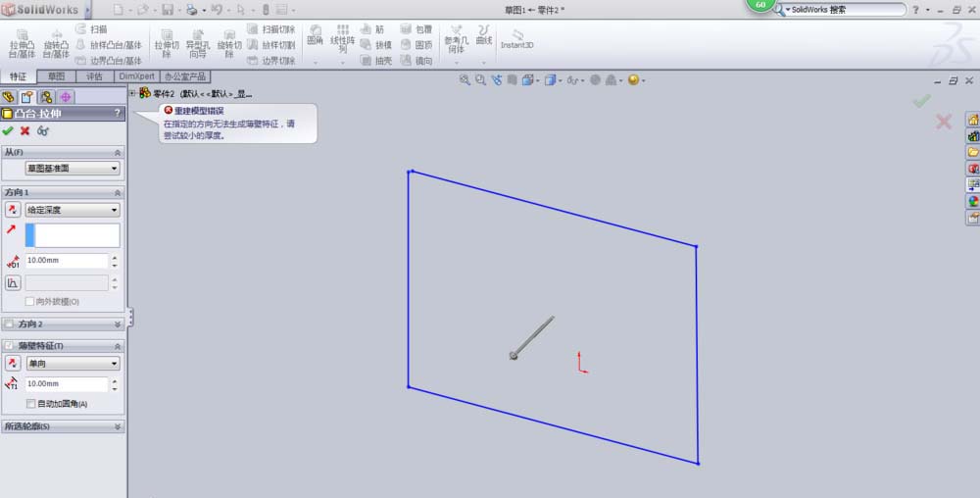Image resolution: width=980 pixels, height=498 pixels.
Task: Select the Draft (拔模) tool
Action: pos(376,45)
